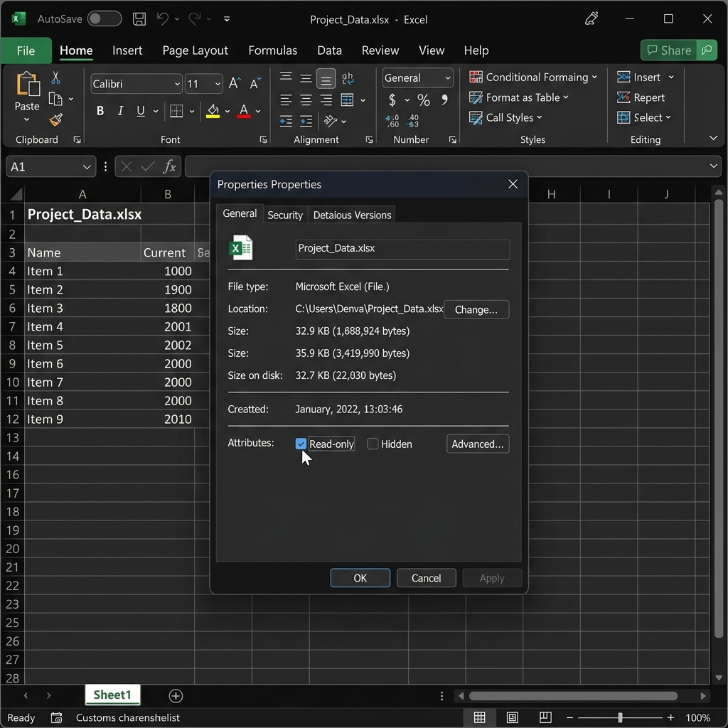The image size is (728, 728).
Task: Apply Bold formatting icon
Action: coord(100,110)
